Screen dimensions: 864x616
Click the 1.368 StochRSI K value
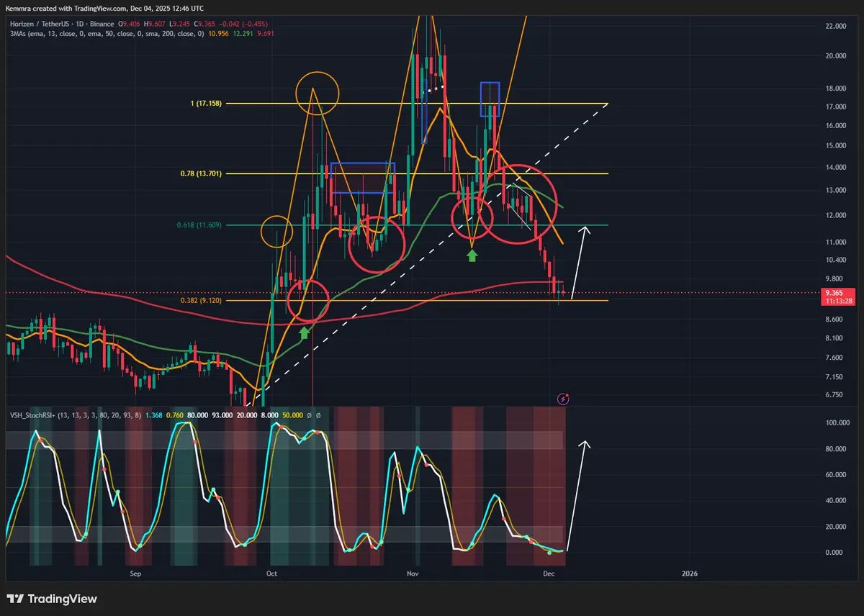(x=153, y=415)
